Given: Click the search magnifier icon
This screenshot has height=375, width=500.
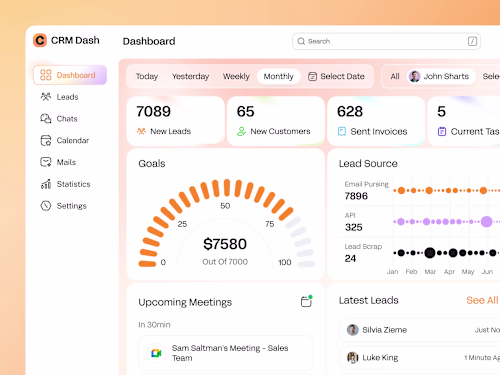Looking at the screenshot, I should pos(301,41).
